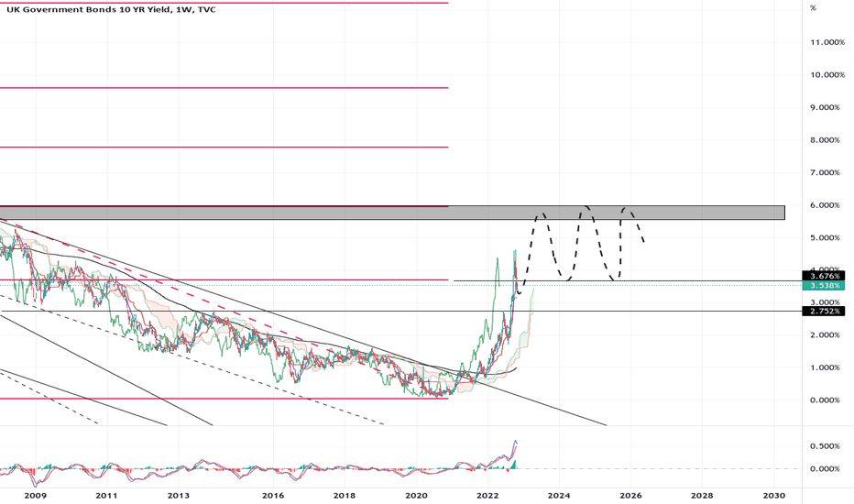Screen dimensions: 854x504
Task: Select the 3.676% black price tag
Action: 824,277
